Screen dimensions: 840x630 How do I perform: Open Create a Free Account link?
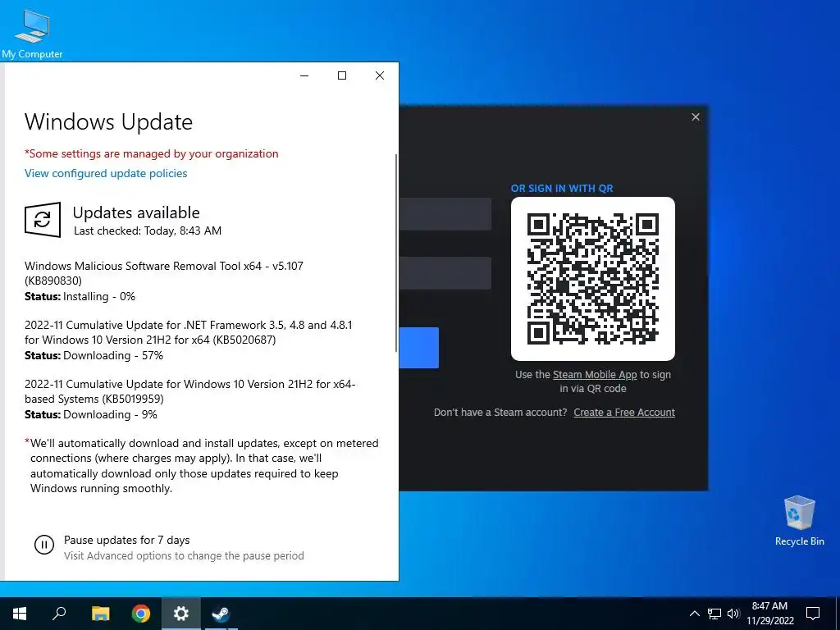tap(624, 412)
